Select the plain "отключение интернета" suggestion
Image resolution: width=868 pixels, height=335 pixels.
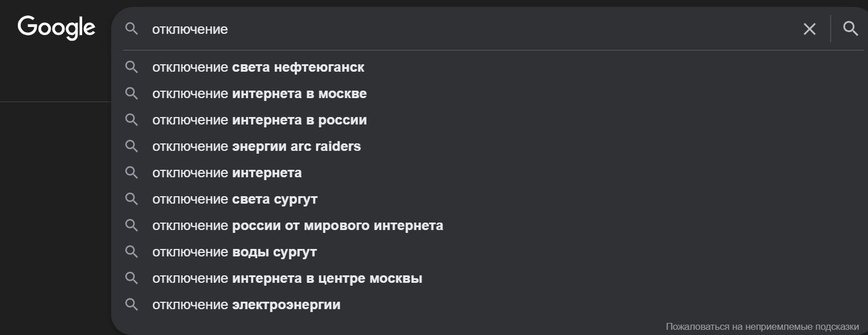(x=226, y=173)
